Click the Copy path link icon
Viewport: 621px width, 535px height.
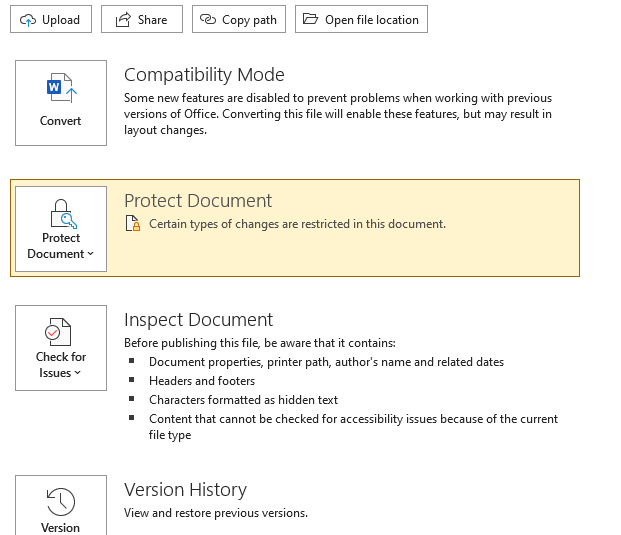pyautogui.click(x=208, y=20)
